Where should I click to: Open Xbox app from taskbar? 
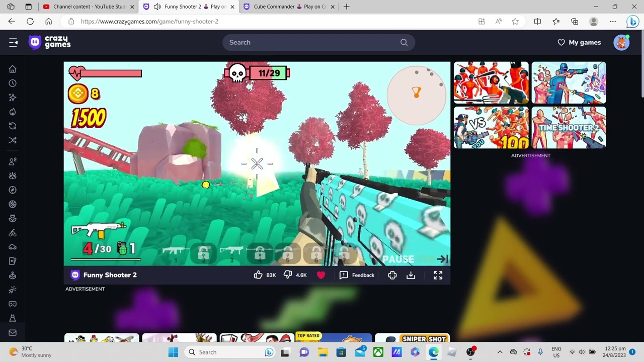pyautogui.click(x=378, y=352)
